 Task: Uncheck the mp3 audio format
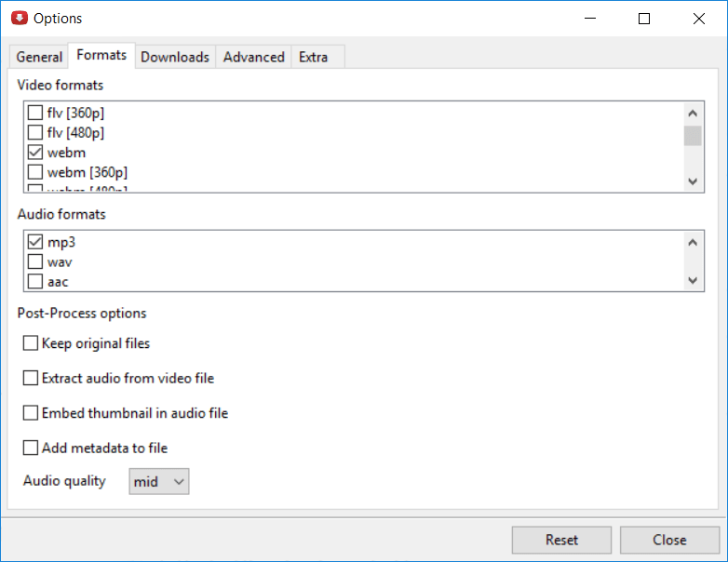(35, 241)
